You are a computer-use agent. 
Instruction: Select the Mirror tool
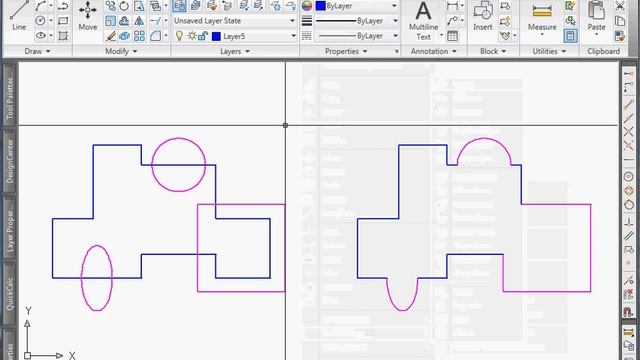click(139, 21)
